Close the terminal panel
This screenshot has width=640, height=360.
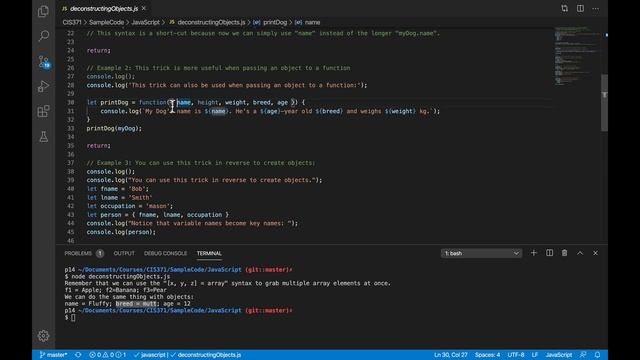point(596,253)
